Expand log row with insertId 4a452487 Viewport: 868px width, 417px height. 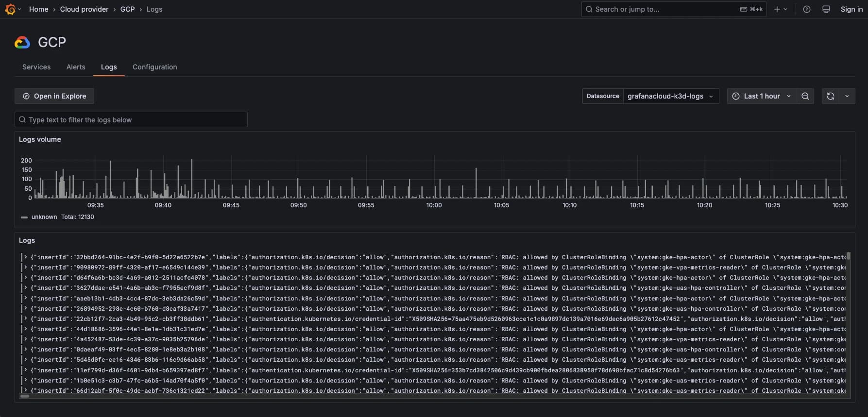point(26,339)
